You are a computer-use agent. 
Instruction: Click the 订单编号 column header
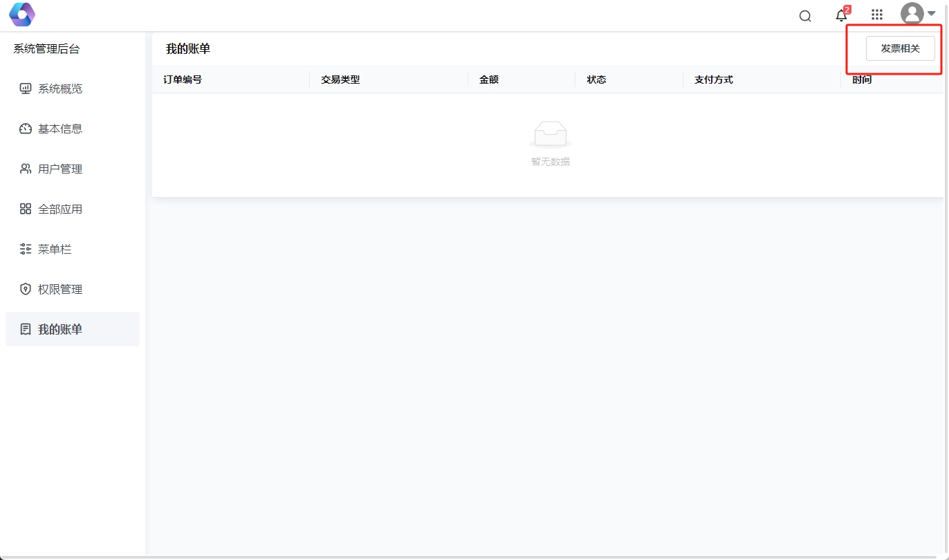click(x=183, y=80)
